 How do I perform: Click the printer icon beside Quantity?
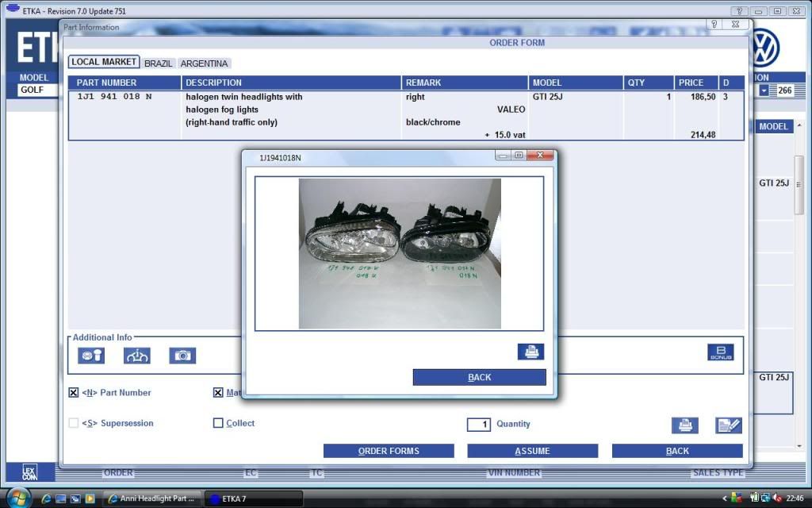tap(685, 425)
